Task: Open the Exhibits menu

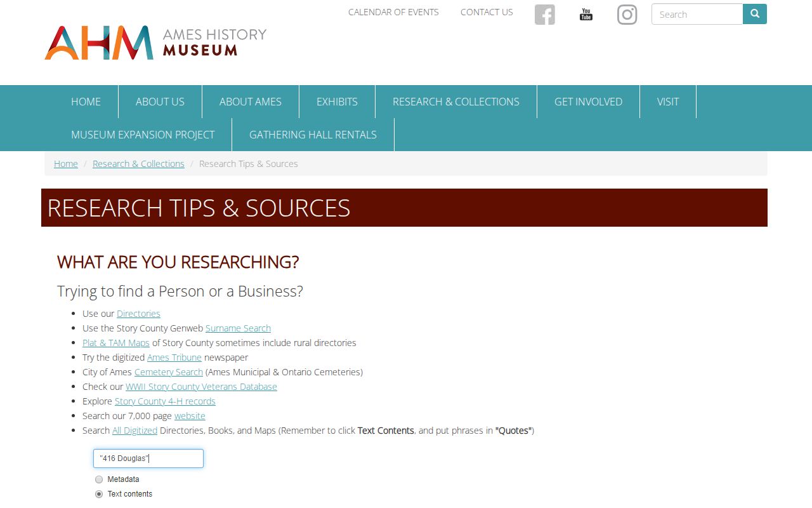Action: coord(337,102)
